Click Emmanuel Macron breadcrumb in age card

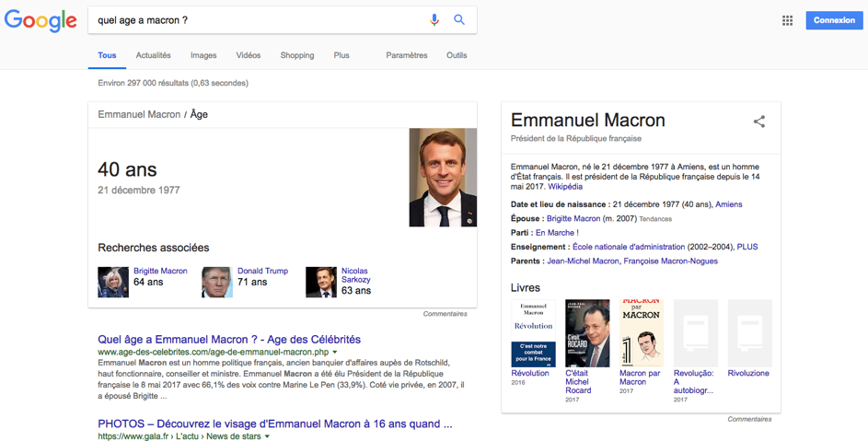pos(139,115)
